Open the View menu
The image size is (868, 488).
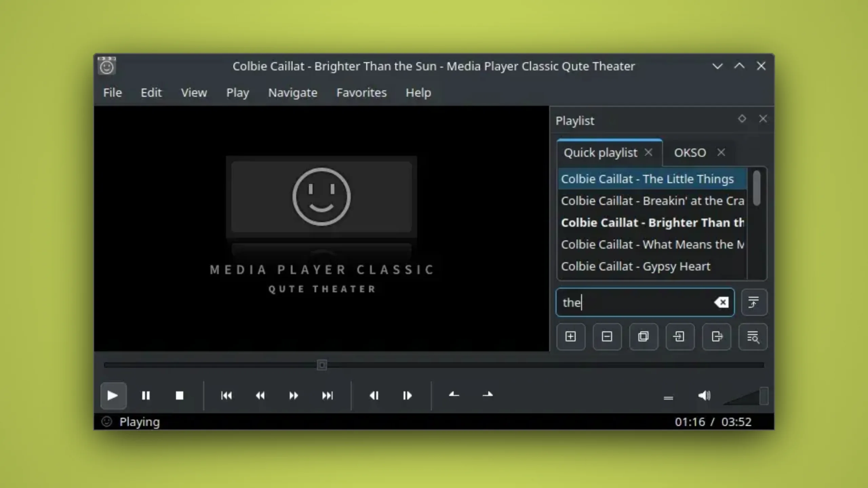point(194,93)
